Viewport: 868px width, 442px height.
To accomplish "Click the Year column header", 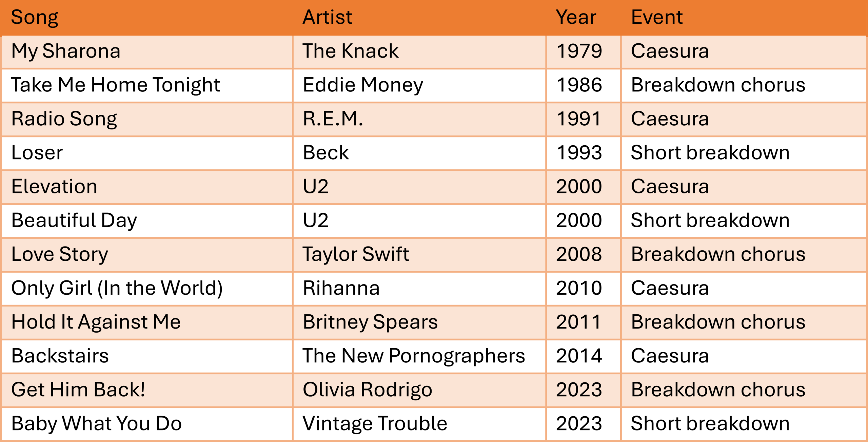I will coord(584,17).
